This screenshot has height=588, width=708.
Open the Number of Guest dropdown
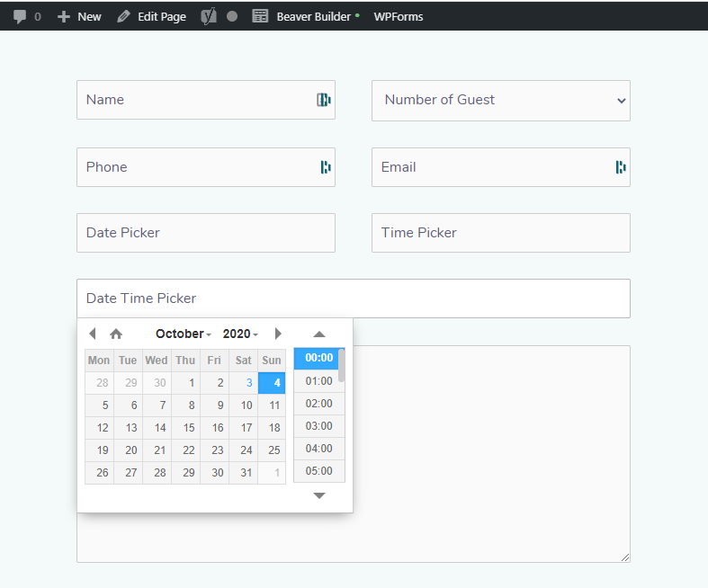[x=501, y=101]
